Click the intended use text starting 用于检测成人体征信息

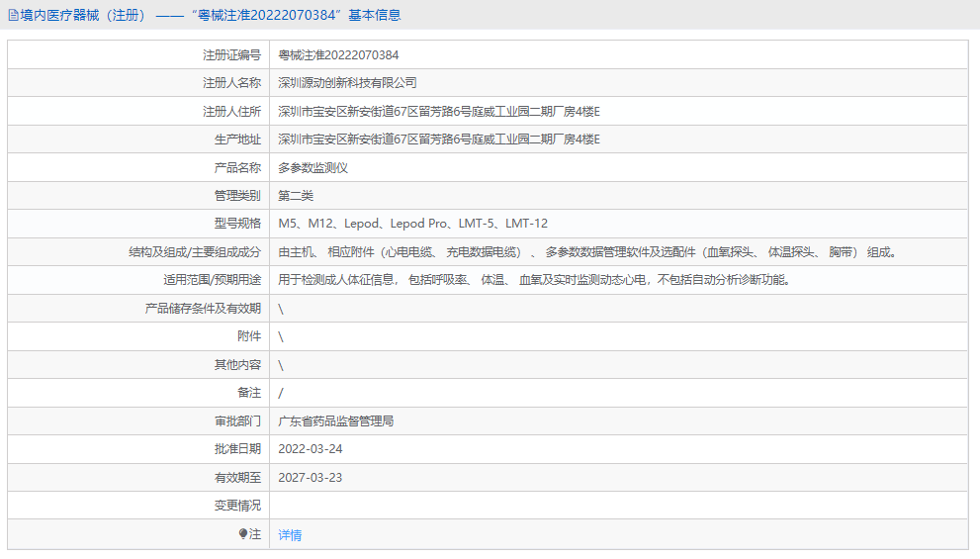(535, 279)
